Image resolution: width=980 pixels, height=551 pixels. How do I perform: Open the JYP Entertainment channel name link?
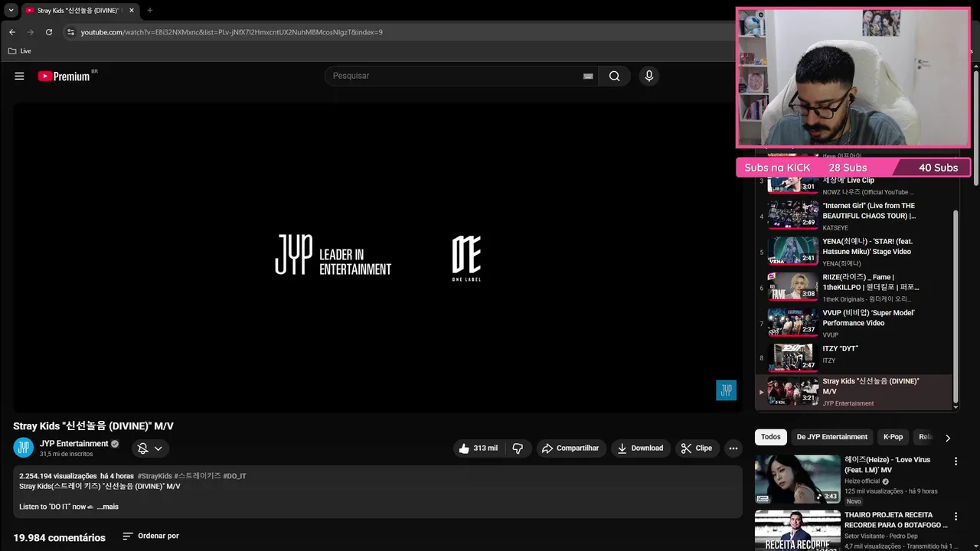tap(74, 444)
